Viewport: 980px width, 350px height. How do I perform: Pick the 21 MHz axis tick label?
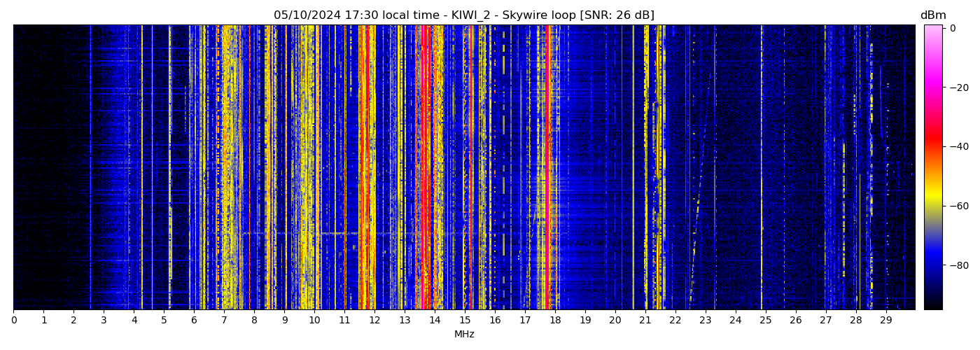coord(645,320)
